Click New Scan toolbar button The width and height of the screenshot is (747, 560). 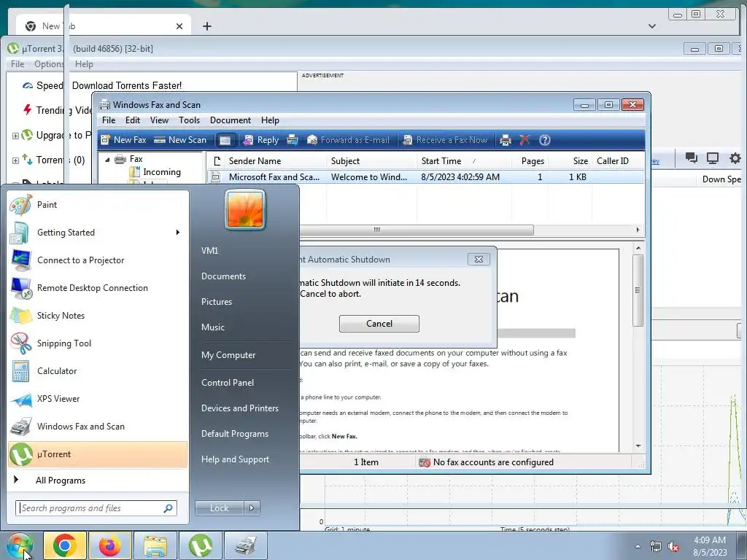[181, 140]
